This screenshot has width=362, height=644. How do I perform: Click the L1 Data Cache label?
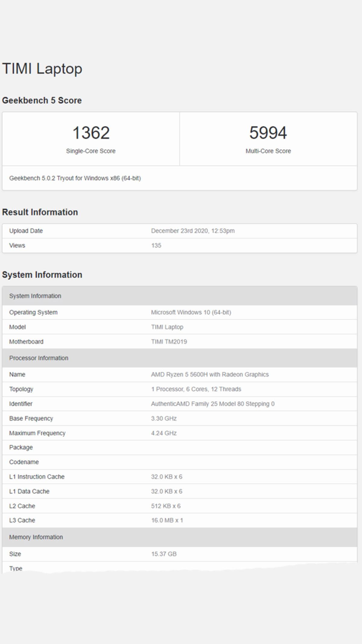[29, 491]
